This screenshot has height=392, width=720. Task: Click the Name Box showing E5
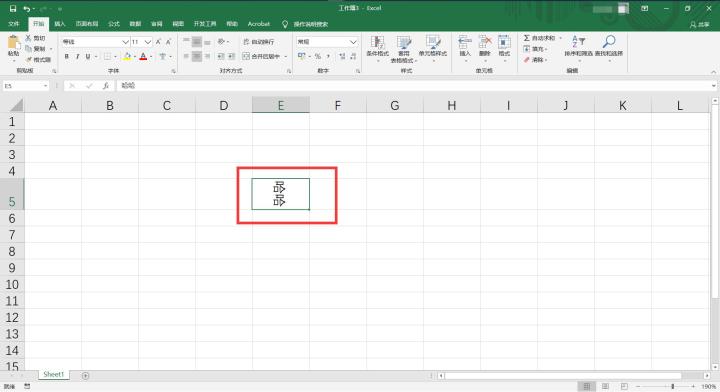click(x=26, y=86)
